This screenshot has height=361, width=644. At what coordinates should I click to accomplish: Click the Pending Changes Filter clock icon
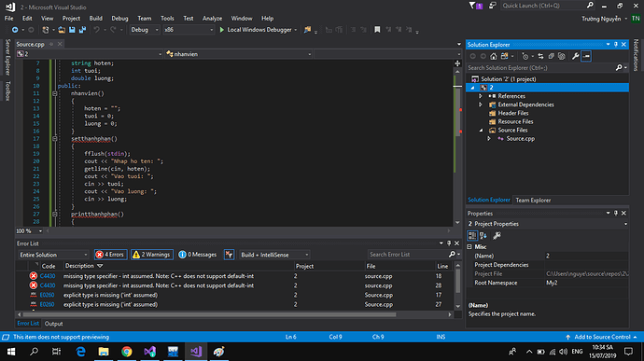click(x=525, y=56)
